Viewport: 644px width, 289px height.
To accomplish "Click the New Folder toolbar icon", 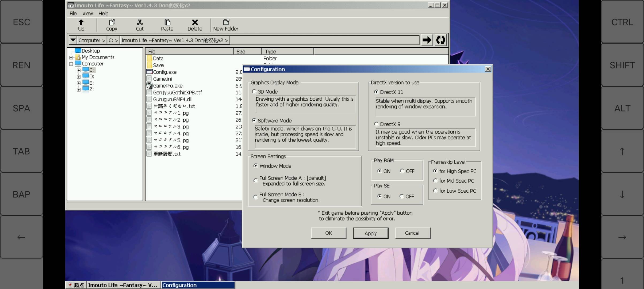I will tap(225, 24).
